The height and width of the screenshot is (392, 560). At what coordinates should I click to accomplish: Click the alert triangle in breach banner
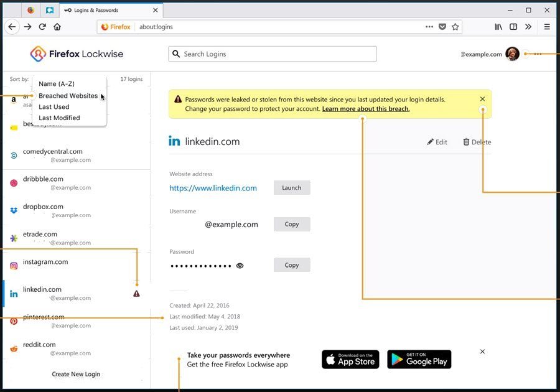178,100
